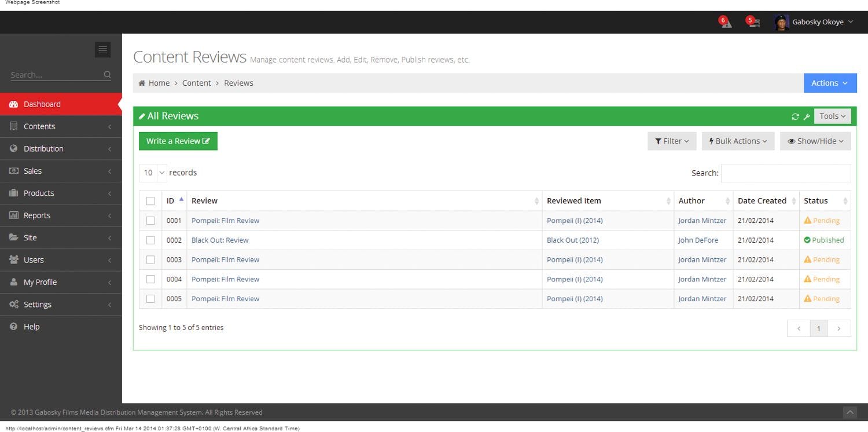This screenshot has width=868, height=432.
Task: Click the refresh icon in All Reviews header
Action: click(795, 117)
